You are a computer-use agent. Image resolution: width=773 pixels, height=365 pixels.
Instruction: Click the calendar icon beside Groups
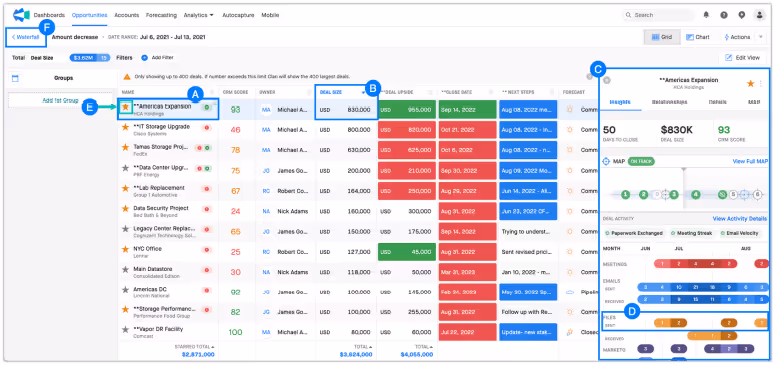[15, 78]
